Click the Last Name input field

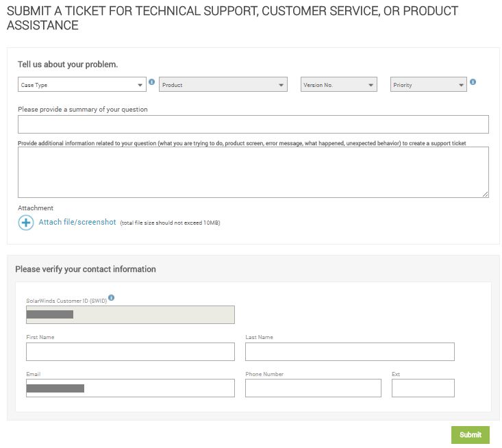click(349, 352)
